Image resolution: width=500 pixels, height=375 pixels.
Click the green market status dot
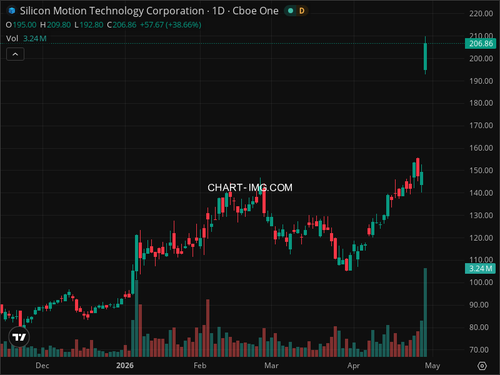click(x=291, y=11)
